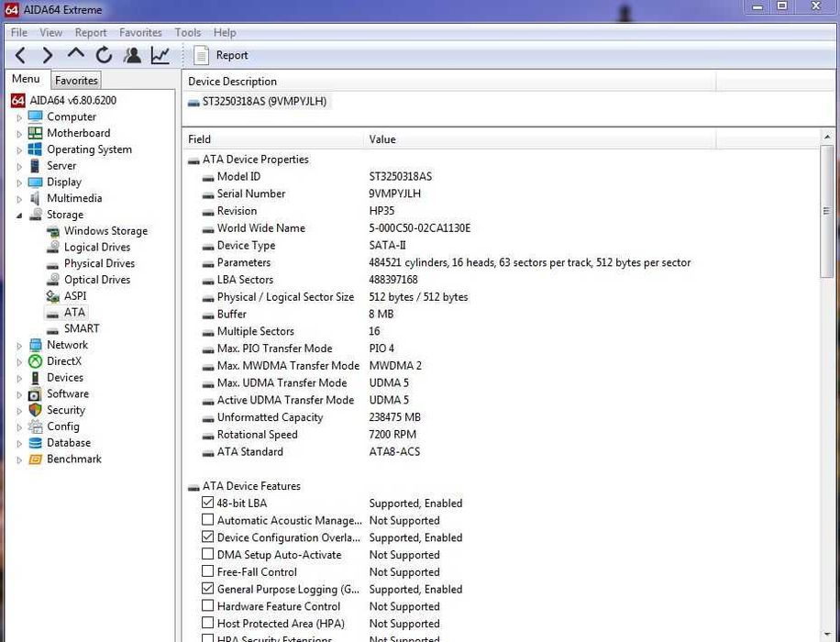Toggle Hardware Feature Control checkbox
This screenshot has width=840, height=642.
point(207,605)
